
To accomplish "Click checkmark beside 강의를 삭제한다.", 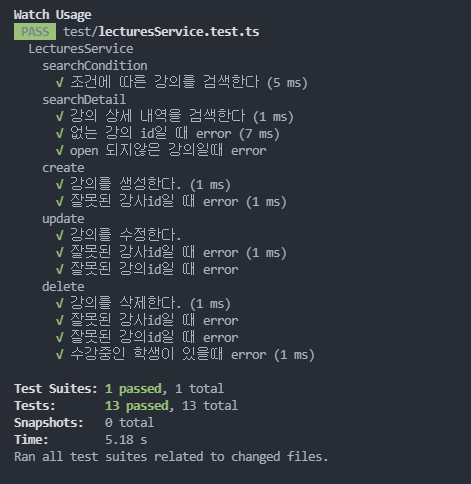I will (59, 304).
